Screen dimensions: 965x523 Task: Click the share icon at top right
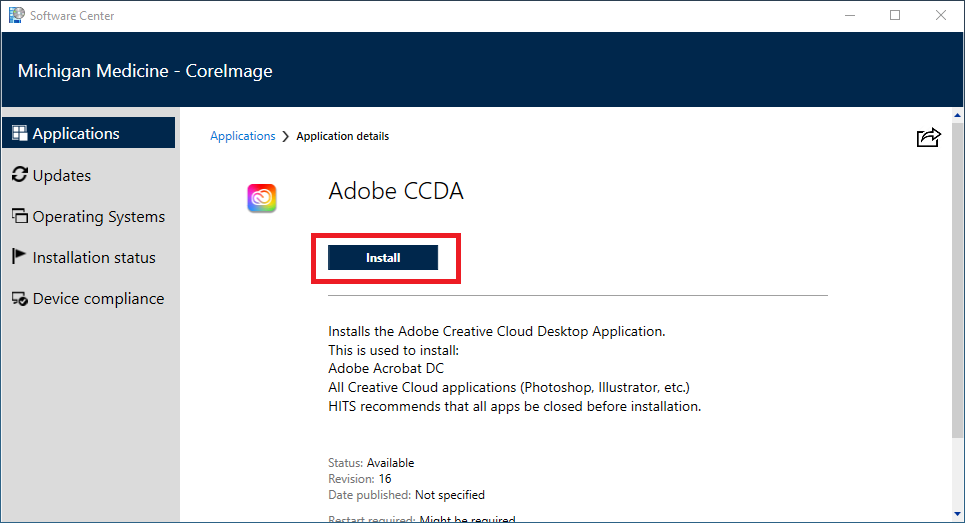point(928,138)
